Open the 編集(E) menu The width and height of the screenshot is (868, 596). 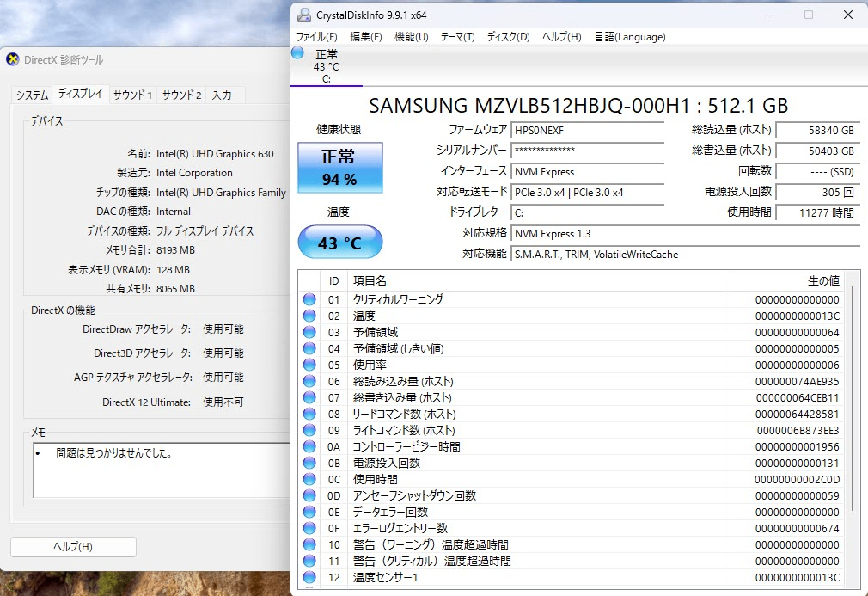[x=366, y=37]
